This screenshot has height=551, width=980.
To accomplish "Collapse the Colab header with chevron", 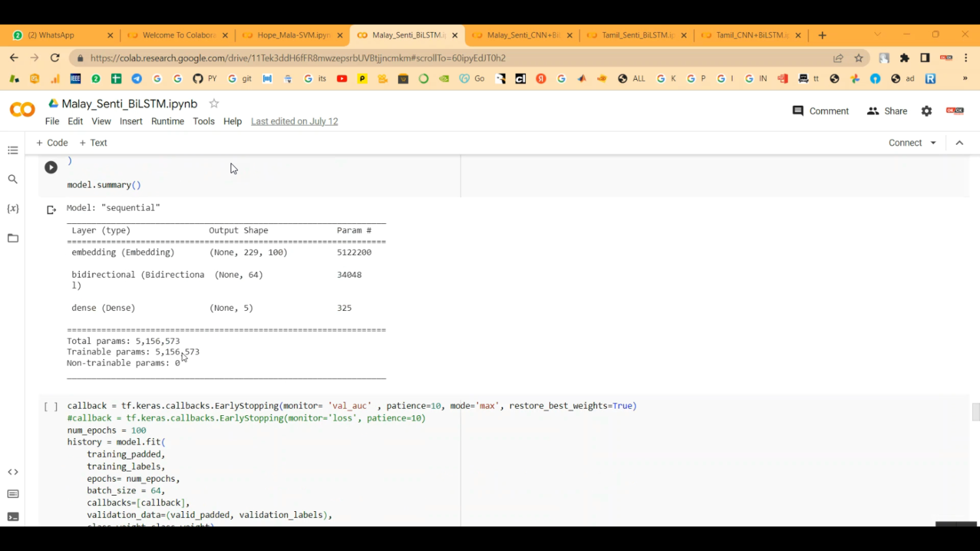I will pos(959,142).
